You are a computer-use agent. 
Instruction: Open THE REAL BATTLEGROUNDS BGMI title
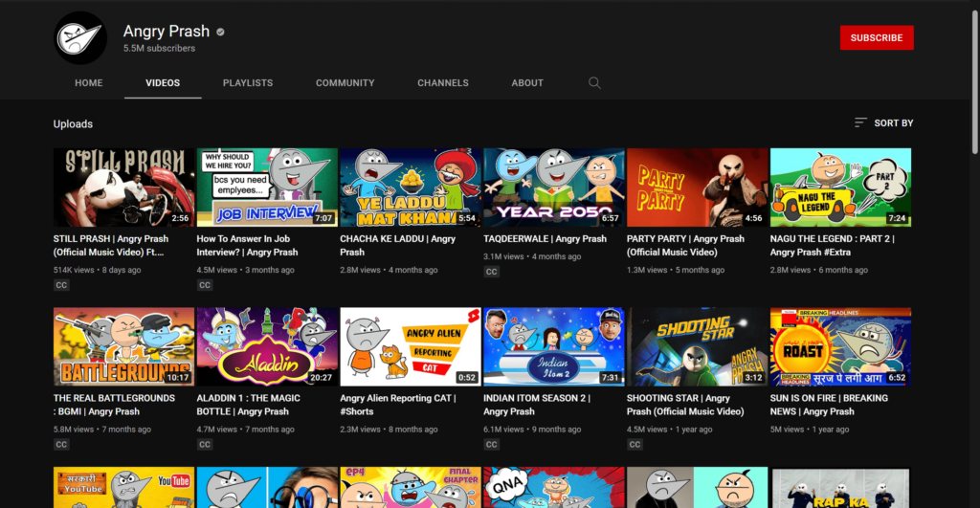[x=114, y=405]
